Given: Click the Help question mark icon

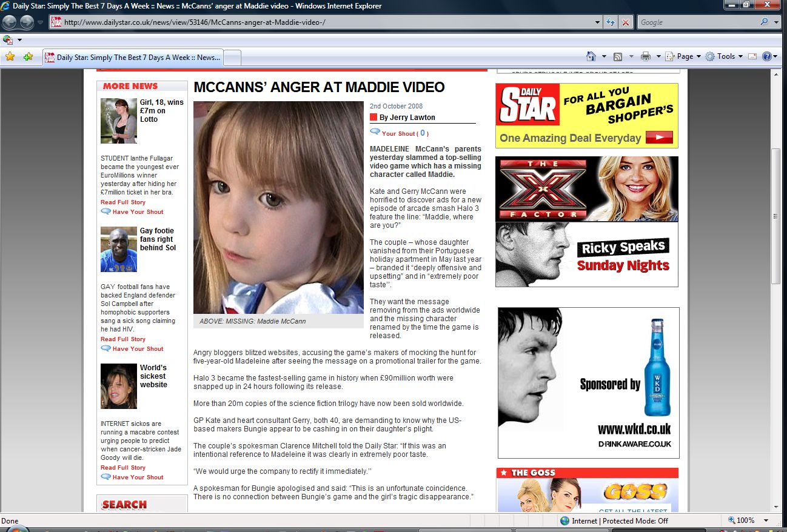Looking at the screenshot, I should 767,56.
